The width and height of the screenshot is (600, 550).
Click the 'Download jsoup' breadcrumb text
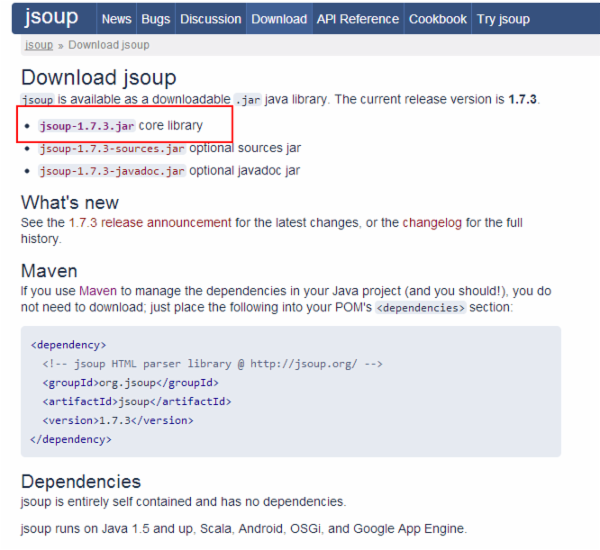(x=109, y=45)
